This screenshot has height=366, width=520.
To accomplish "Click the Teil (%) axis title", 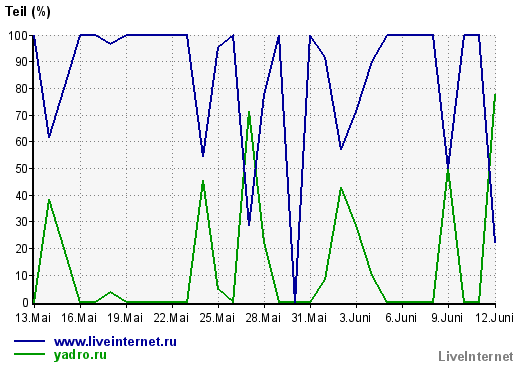I will 28,12.
